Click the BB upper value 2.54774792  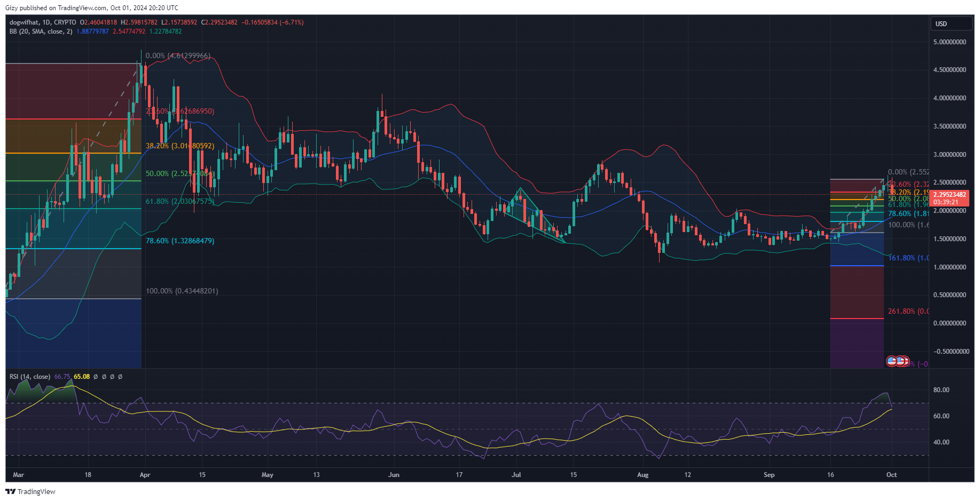(129, 31)
